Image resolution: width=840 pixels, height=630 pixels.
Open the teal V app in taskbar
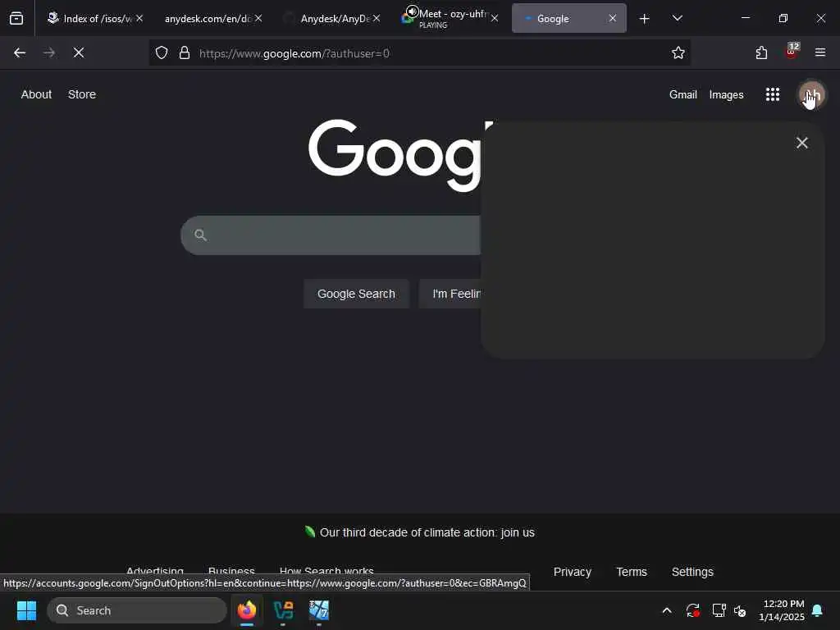click(283, 610)
